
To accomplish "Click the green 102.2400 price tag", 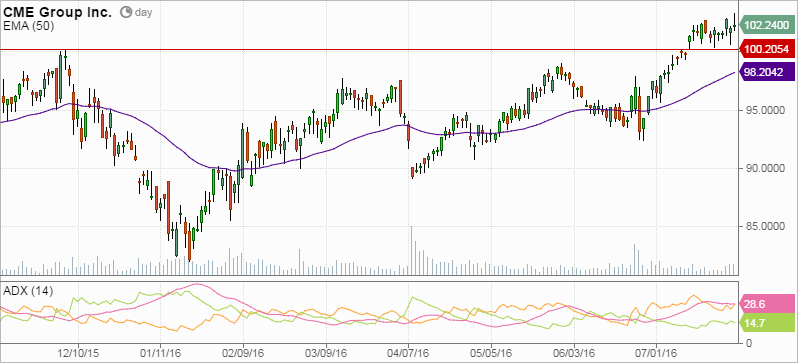I will 767,24.
